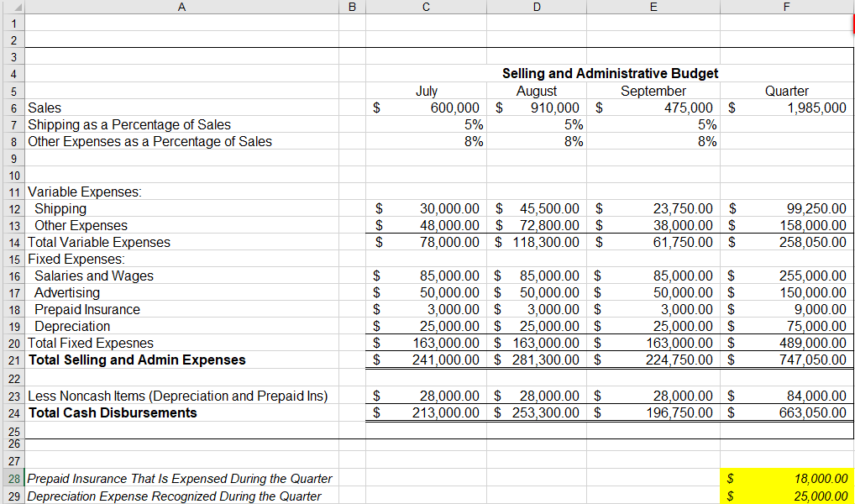Click the Selling and Administrative Budget title cell
The height and width of the screenshot is (504, 855).
611,74
